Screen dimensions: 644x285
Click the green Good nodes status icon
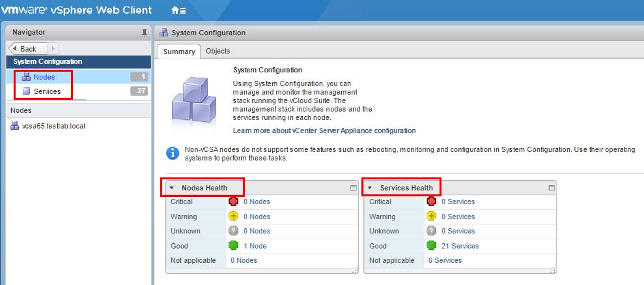click(234, 246)
